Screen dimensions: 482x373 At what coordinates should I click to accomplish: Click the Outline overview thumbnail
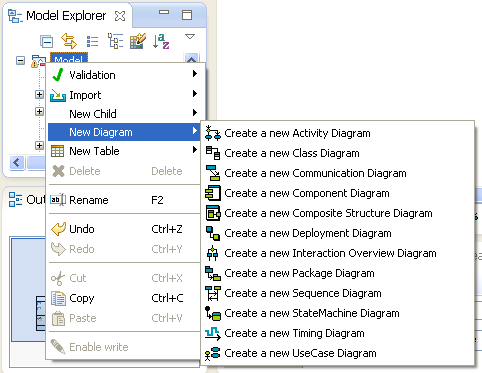pos(28,289)
